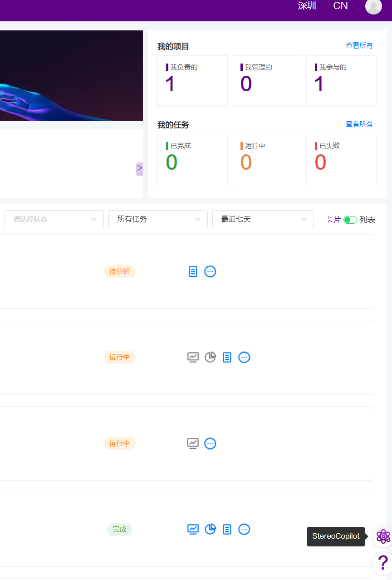Click 查看所有 link next to 我的任务
This screenshot has width=392, height=580.
click(359, 124)
